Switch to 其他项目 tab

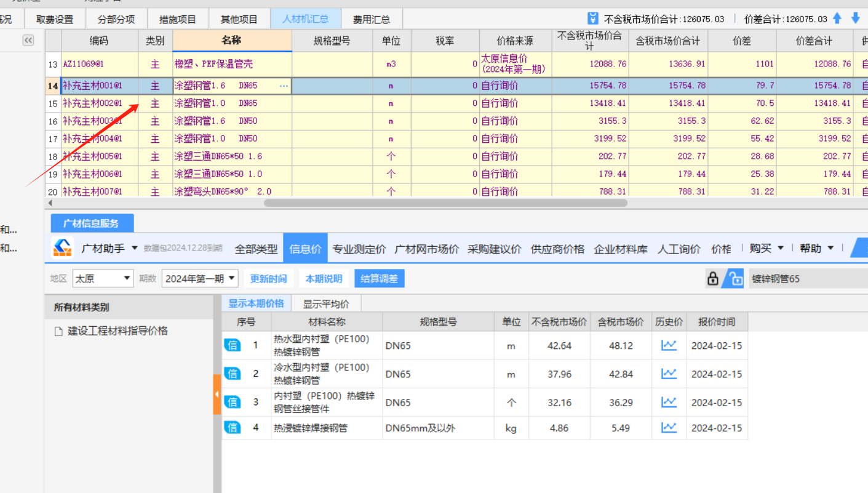click(239, 19)
